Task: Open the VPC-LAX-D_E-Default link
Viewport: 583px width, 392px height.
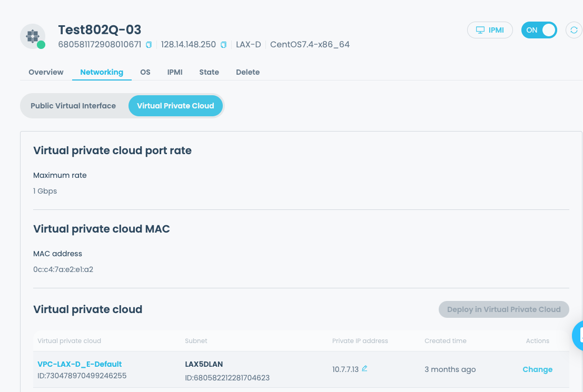Action: tap(80, 364)
